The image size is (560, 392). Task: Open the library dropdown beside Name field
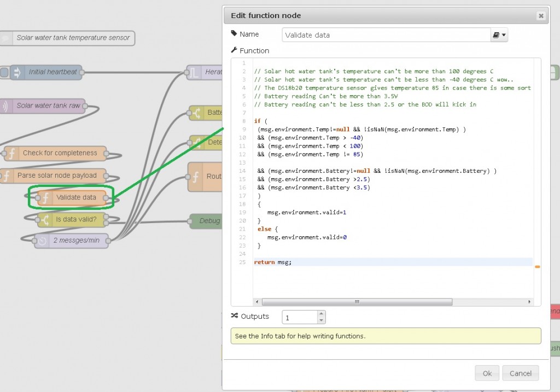coord(499,35)
